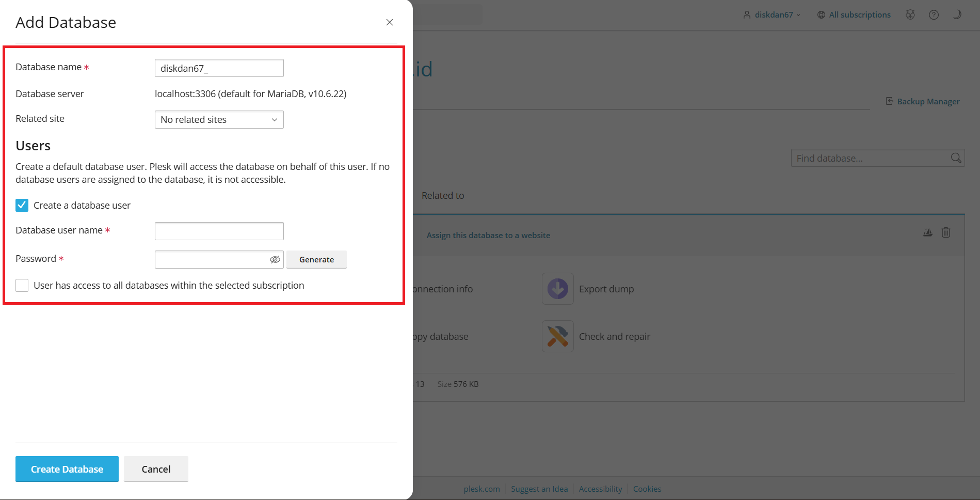Viewport: 980px width, 500px height.
Task: Click the Check and repair icon
Action: point(557,336)
